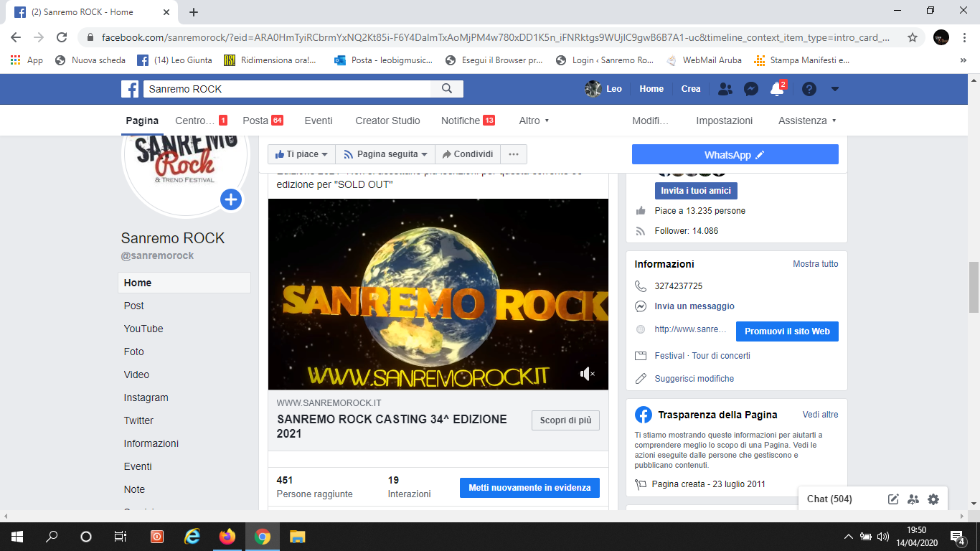
Task: Reload the page with browser refresh icon
Action: pyautogui.click(x=62, y=37)
